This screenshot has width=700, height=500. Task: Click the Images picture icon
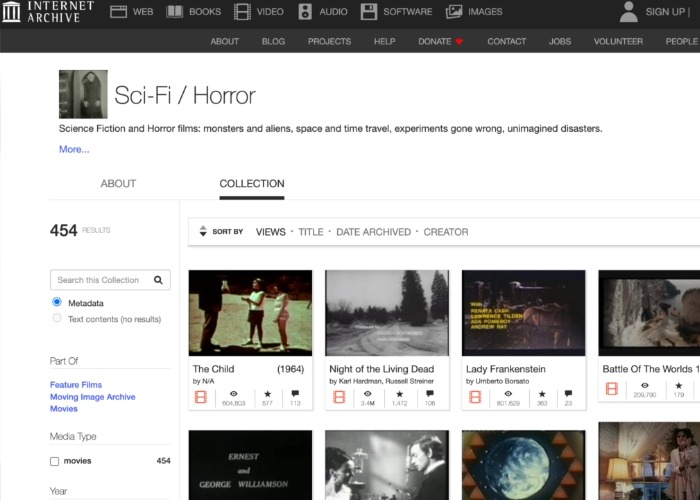[454, 12]
